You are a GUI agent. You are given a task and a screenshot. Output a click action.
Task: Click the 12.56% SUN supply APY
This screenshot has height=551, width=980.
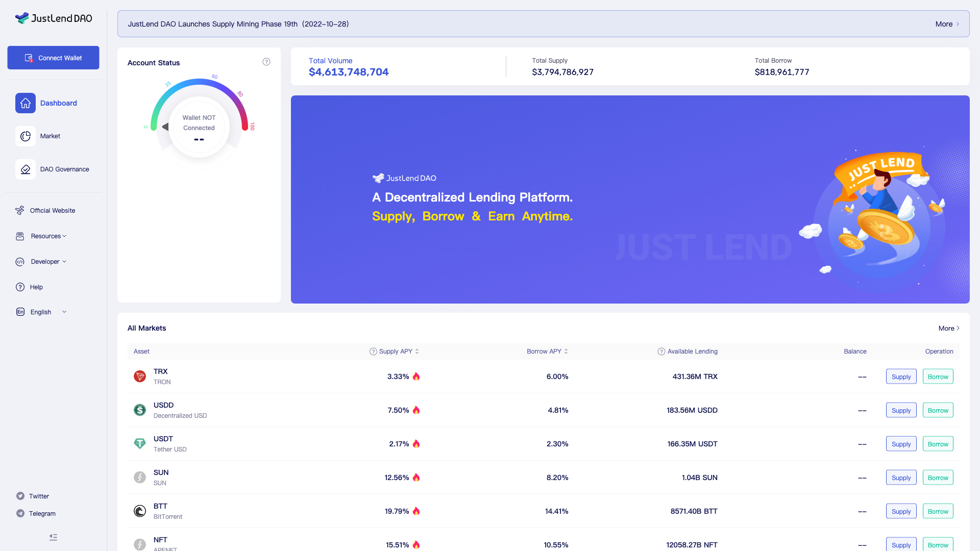coord(397,478)
